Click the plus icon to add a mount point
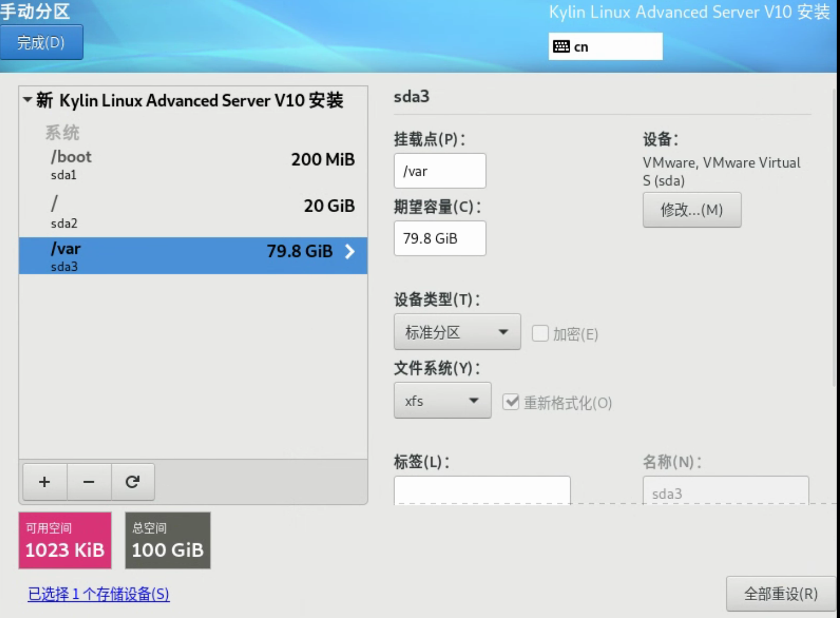Screen dimensions: 840x618 coord(45,482)
